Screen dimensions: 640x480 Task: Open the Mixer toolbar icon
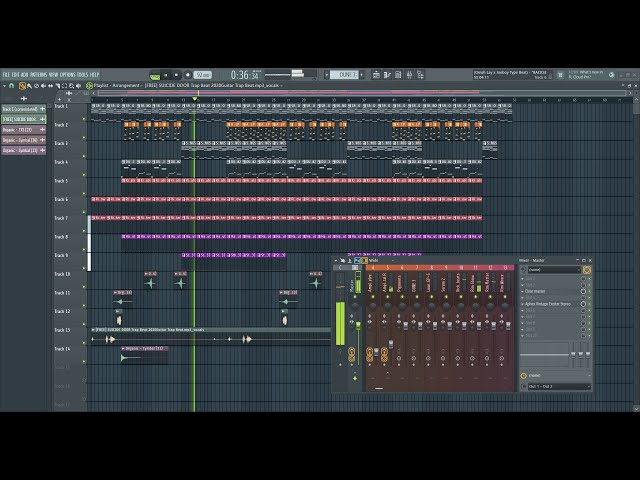pos(409,75)
